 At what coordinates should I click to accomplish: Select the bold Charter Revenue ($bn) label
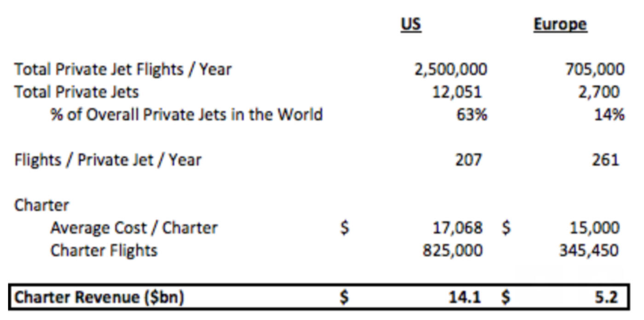click(x=99, y=297)
